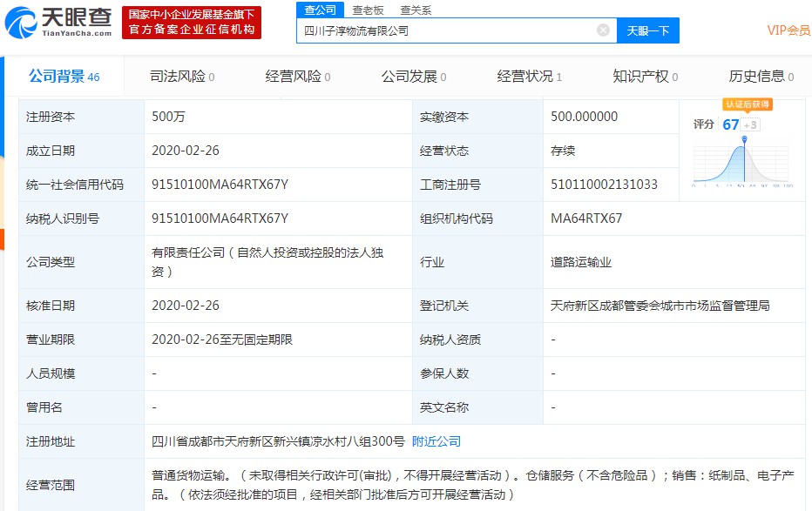Click the 附近公司 link
Viewport: 812px width, 511px height.
pyautogui.click(x=436, y=441)
